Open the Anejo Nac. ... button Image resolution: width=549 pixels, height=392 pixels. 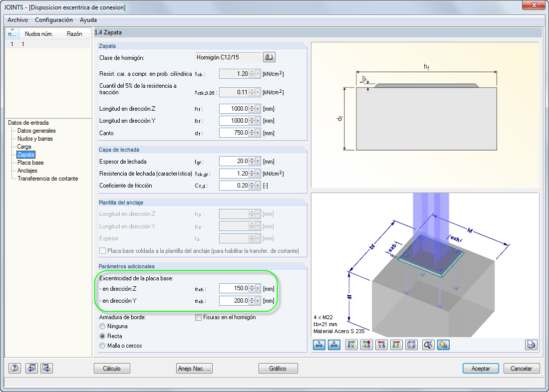(194, 369)
